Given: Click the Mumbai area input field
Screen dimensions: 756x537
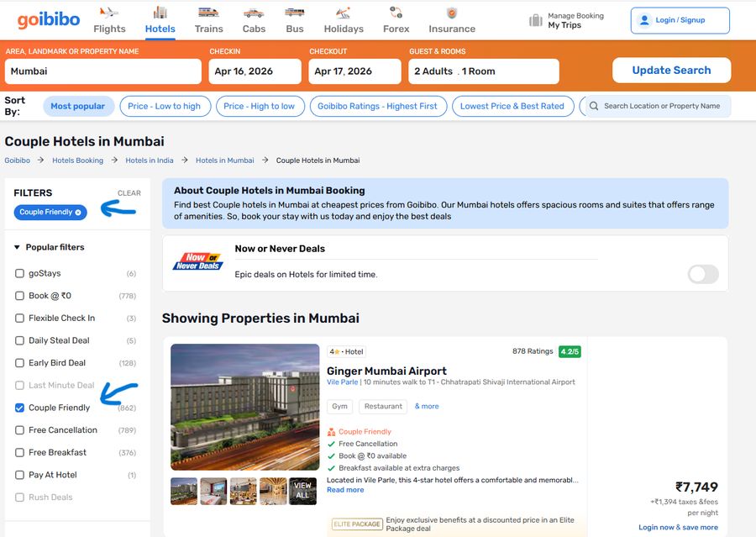Looking at the screenshot, I should coord(103,71).
